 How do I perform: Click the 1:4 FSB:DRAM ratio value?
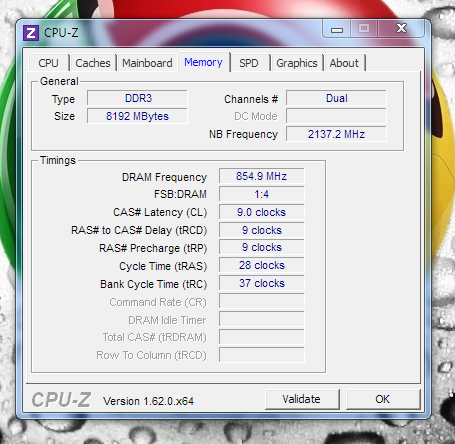pyautogui.click(x=262, y=194)
